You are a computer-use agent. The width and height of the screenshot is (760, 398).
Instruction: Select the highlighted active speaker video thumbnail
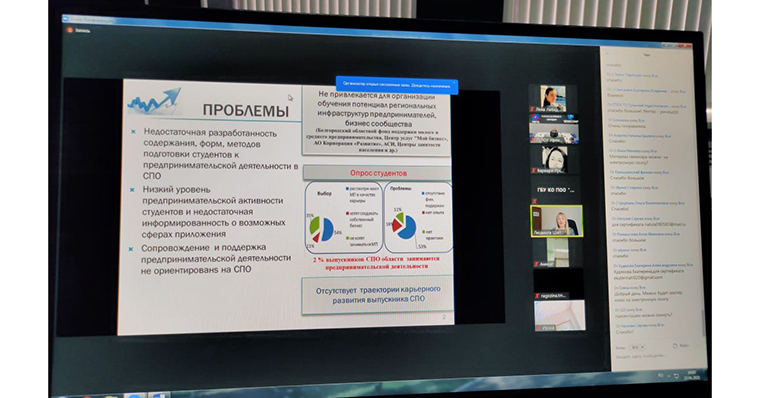[x=556, y=221]
